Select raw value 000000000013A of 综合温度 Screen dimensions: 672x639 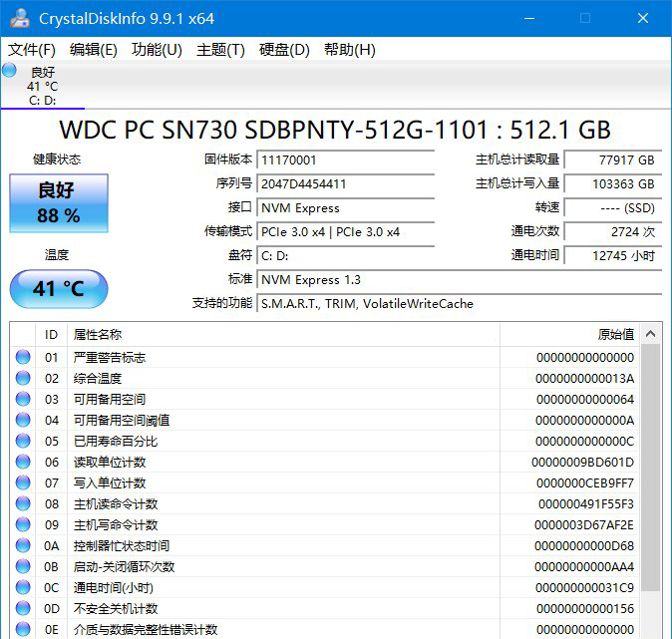tap(584, 379)
